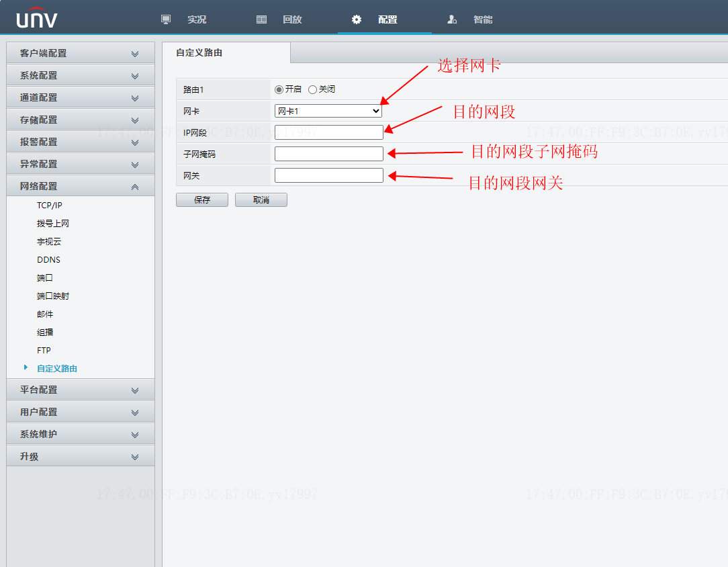Open the 邮件 email page

(x=45, y=314)
